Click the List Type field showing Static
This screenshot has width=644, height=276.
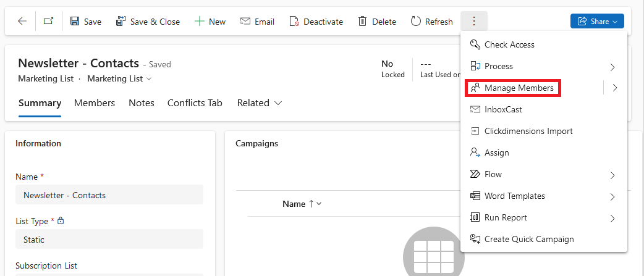tap(109, 239)
